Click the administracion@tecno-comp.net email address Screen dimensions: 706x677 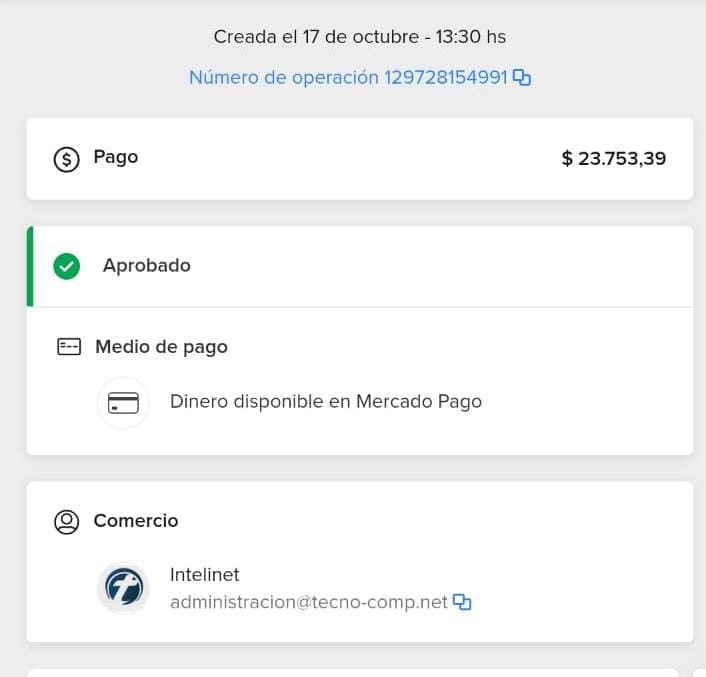click(x=308, y=602)
